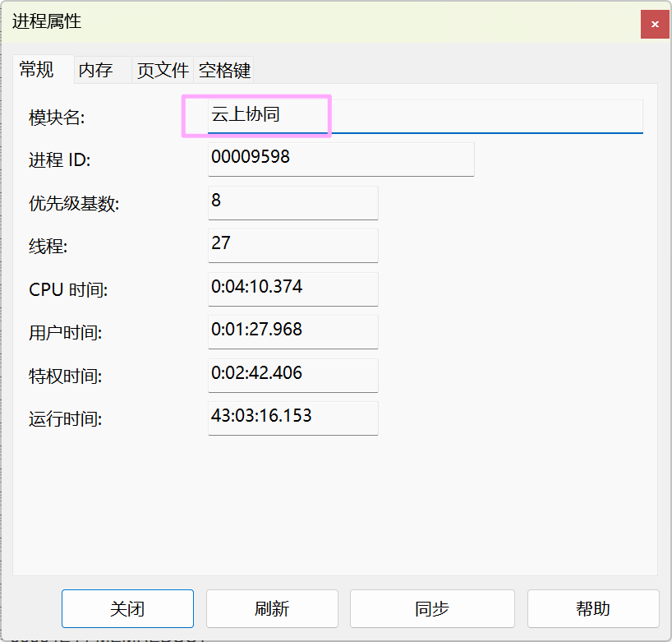672x642 pixels.
Task: Switch to the 常规 tab
Action: (37, 70)
